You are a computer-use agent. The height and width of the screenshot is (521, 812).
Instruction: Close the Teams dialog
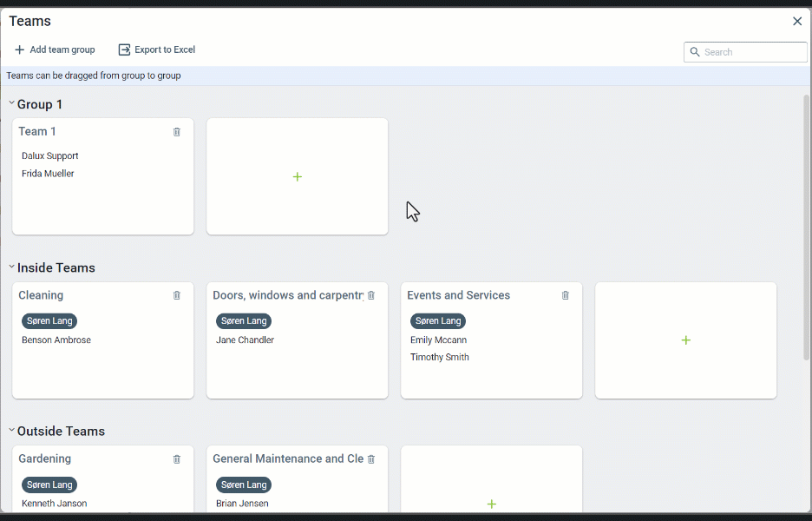point(797,21)
